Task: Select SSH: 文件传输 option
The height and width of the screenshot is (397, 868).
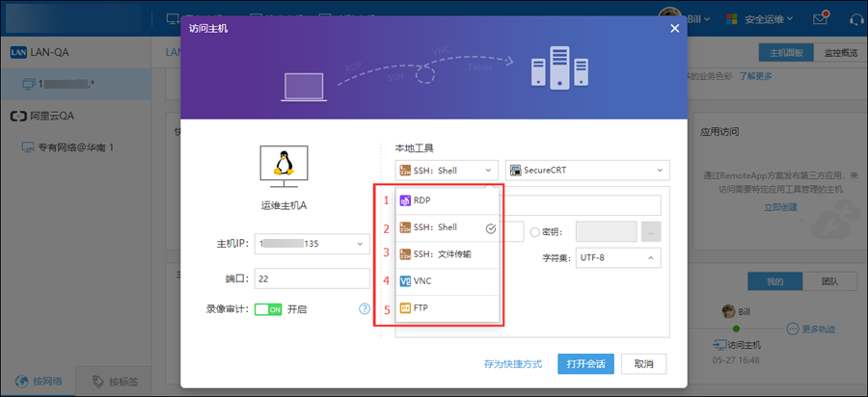Action: (x=442, y=254)
